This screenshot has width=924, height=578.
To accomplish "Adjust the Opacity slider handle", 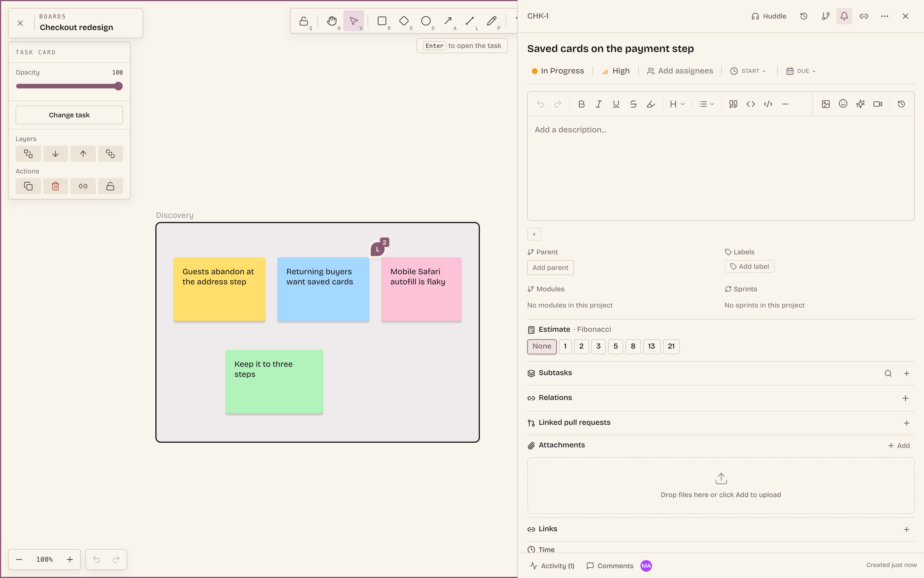I will point(118,86).
